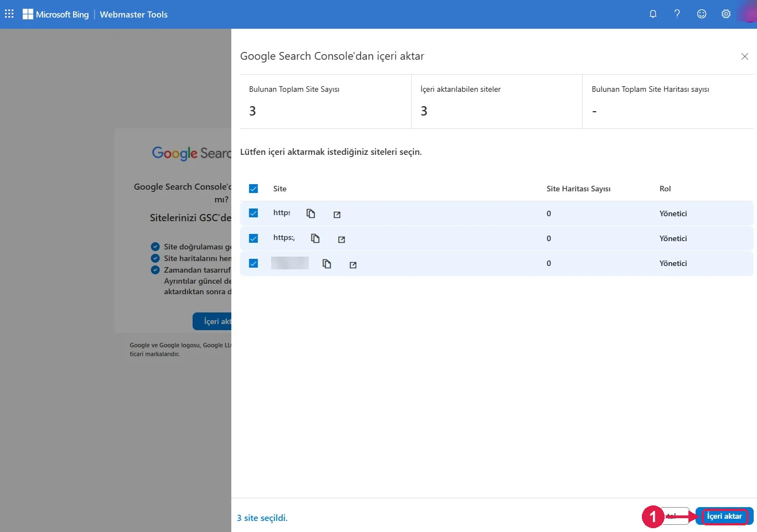Click the Microsoft Bing logo

(x=55, y=14)
